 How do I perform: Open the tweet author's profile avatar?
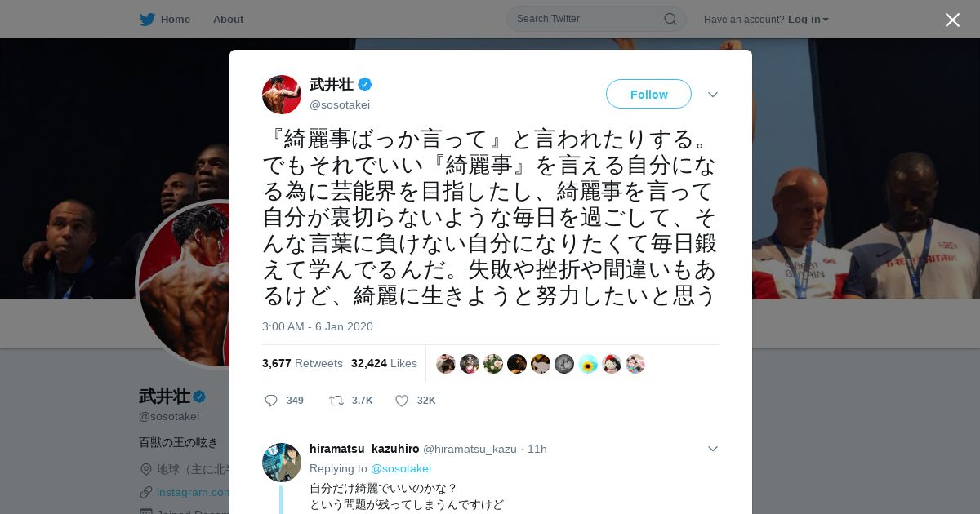click(282, 95)
